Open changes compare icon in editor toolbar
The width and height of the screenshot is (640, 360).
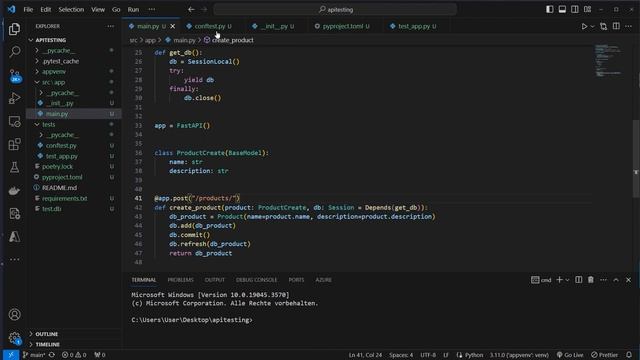pyautogui.click(x=603, y=26)
